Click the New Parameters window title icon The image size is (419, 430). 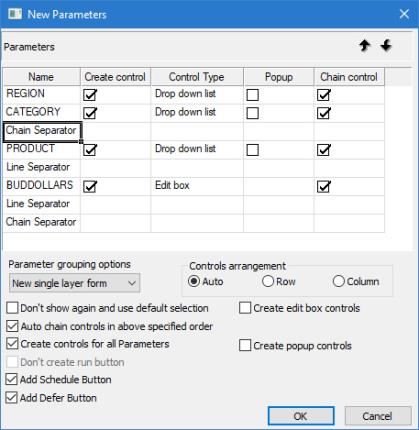click(x=15, y=14)
